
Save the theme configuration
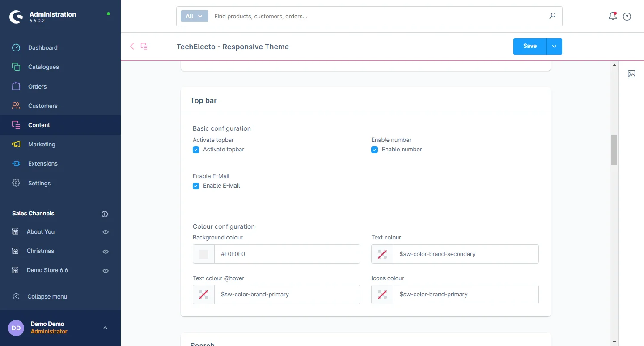tap(530, 47)
